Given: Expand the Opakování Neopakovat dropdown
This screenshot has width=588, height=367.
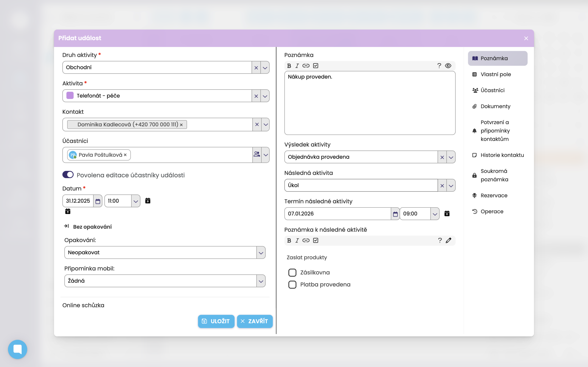Looking at the screenshot, I should 261,253.
